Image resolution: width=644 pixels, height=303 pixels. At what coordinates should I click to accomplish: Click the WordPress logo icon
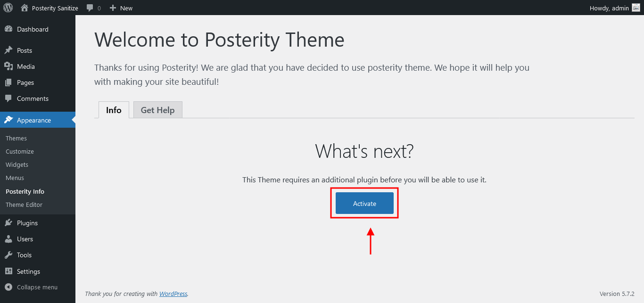8,8
